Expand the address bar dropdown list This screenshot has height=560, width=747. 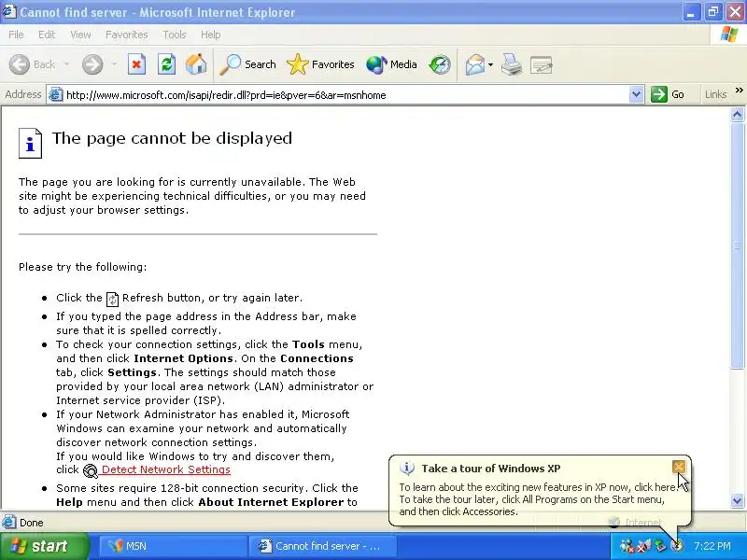click(636, 95)
